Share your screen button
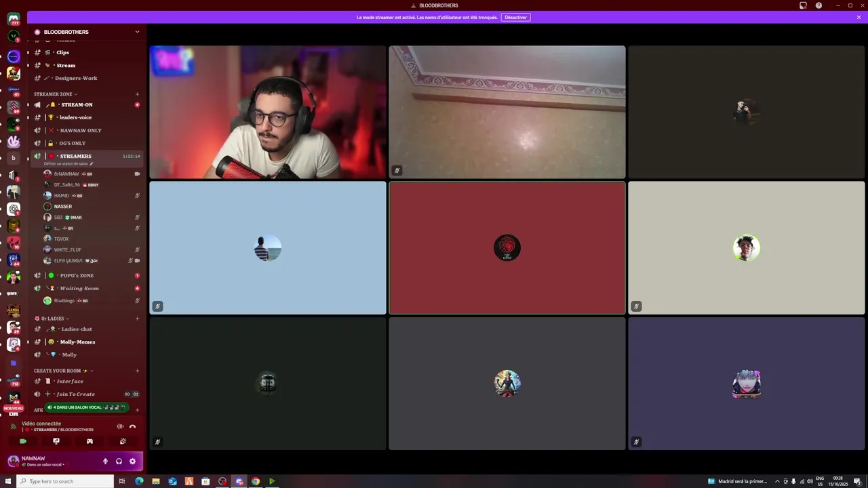 tap(56, 441)
